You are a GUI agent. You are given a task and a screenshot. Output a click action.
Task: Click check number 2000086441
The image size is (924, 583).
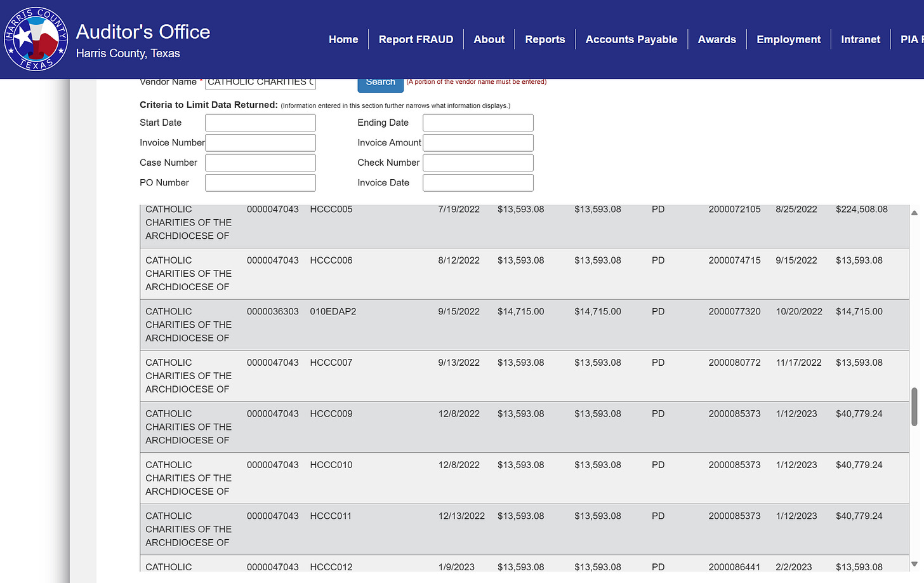[x=734, y=567]
